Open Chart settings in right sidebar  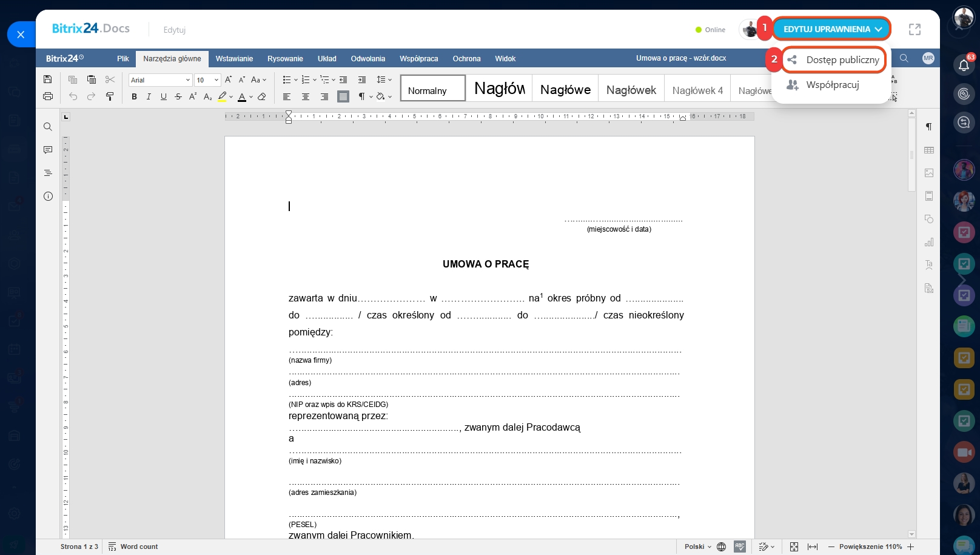(x=928, y=242)
